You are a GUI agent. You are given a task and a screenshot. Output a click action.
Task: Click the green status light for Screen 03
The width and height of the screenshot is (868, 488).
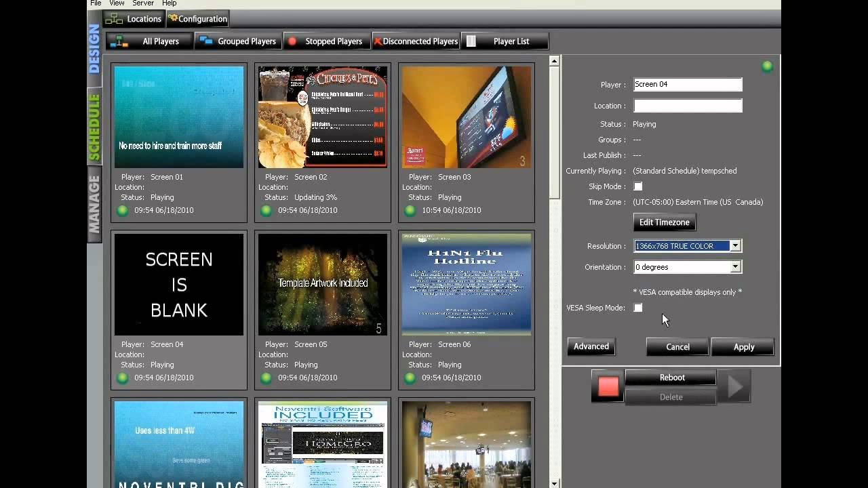pos(410,210)
